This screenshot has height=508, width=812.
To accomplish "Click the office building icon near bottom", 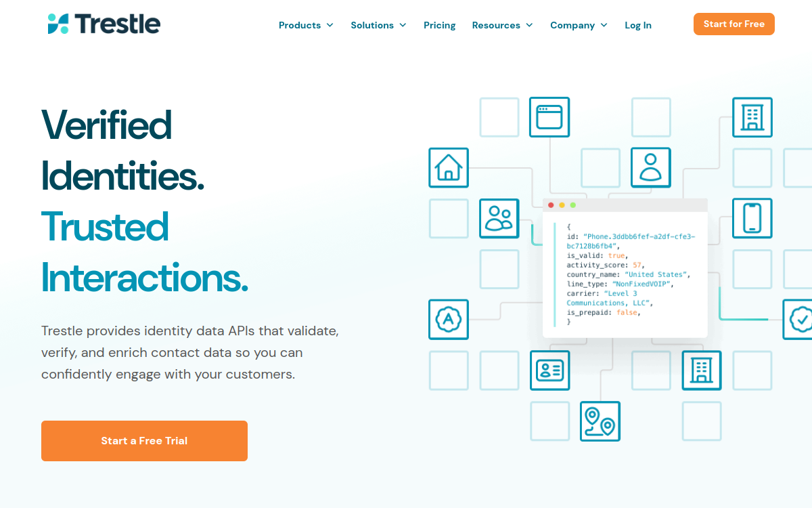I will point(702,371).
